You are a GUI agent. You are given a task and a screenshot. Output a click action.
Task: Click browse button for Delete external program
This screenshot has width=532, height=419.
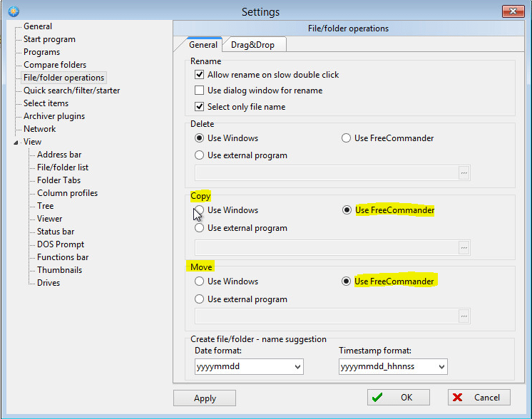point(464,172)
